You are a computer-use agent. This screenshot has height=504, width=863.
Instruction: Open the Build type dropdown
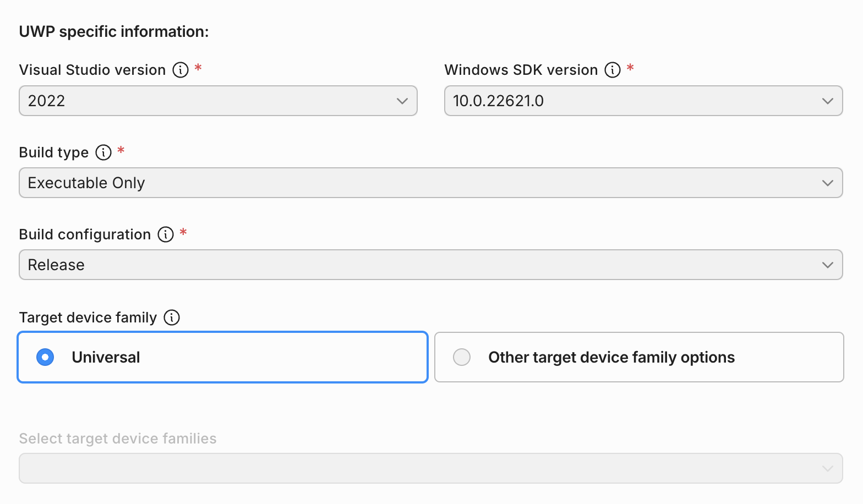click(431, 183)
